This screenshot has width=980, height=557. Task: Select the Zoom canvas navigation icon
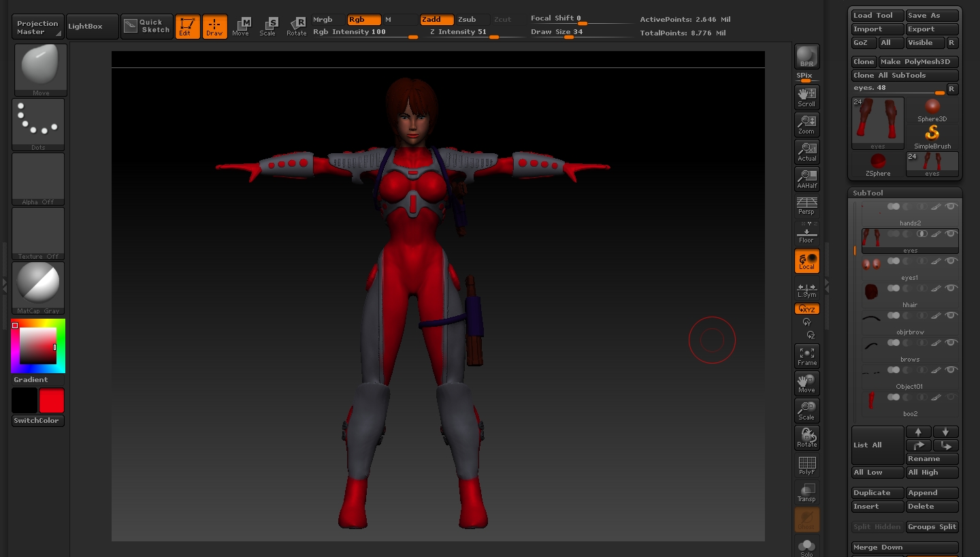[x=806, y=125]
